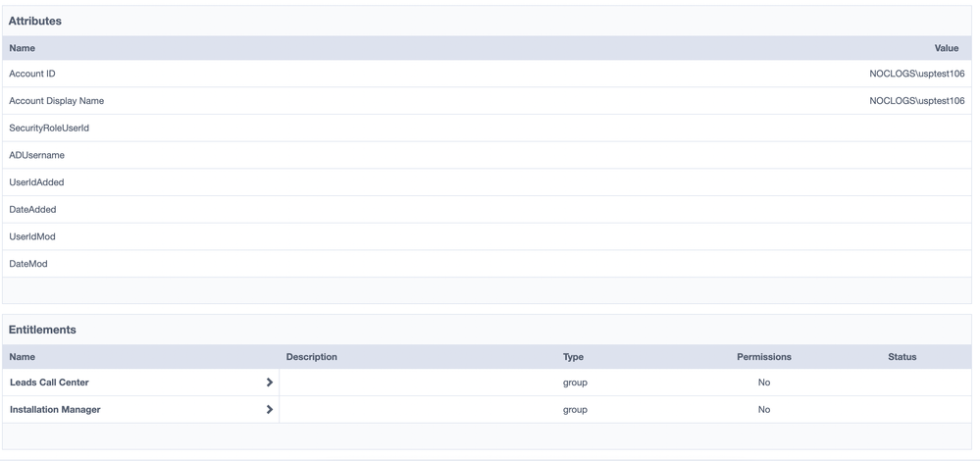
Task: Expand the Installation Manager chevron arrow
Action: coord(270,410)
